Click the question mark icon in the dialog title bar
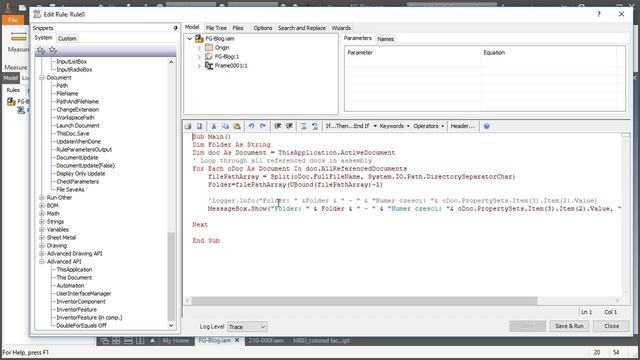Viewport: 640px width, 360px height. pos(599,14)
